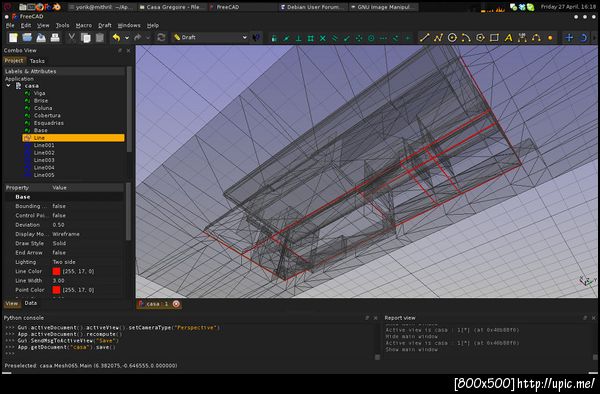This screenshot has height=394, width=600.
Task: Select the Draft BSpline tool
Action: [x=536, y=37]
